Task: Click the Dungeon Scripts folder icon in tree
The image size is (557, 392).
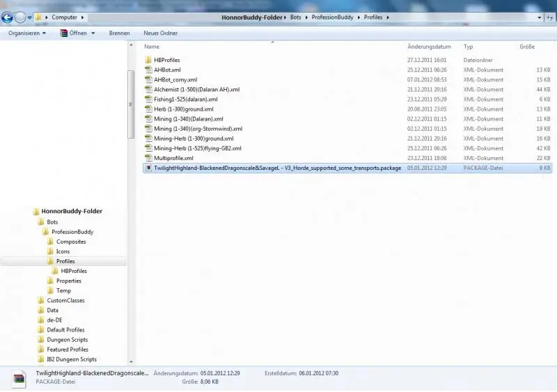Action: click(x=41, y=339)
